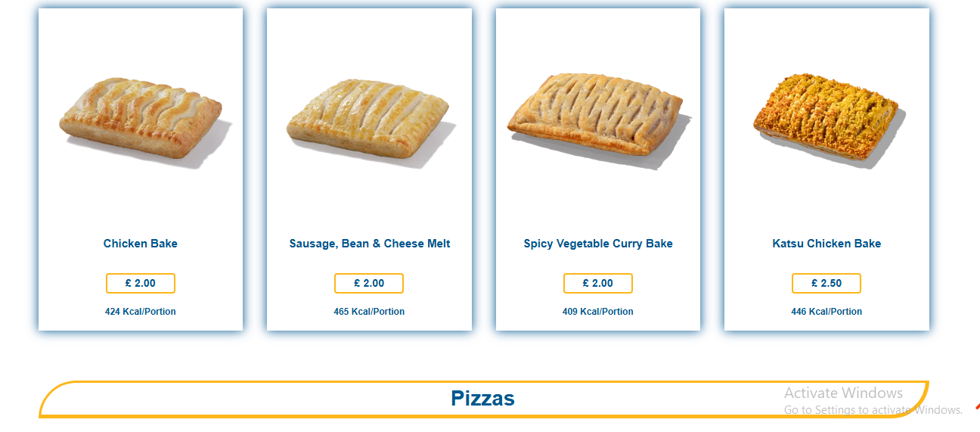
Task: Click the Spicy Vegetable Curry Bake image
Action: click(596, 114)
